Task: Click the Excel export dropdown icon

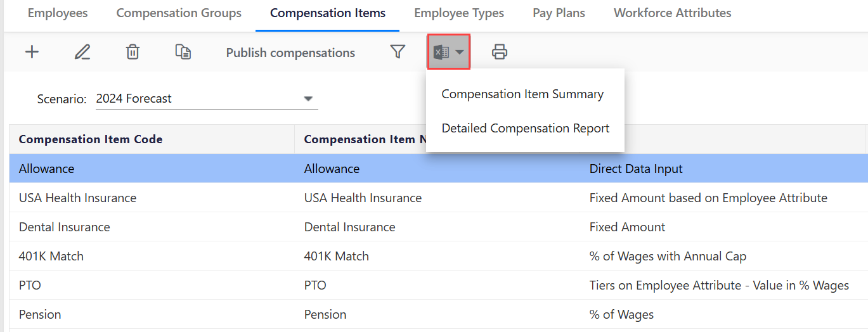Action: tap(448, 52)
